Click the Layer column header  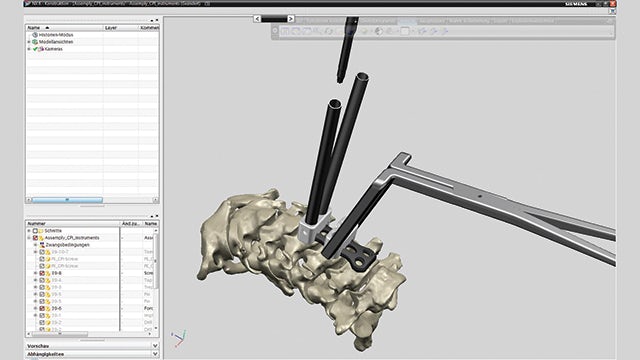(x=120, y=28)
